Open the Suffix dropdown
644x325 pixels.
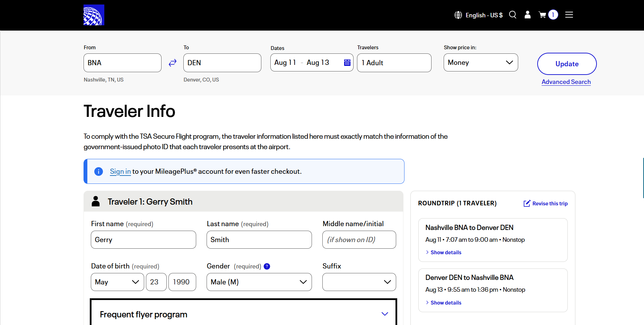point(359,282)
